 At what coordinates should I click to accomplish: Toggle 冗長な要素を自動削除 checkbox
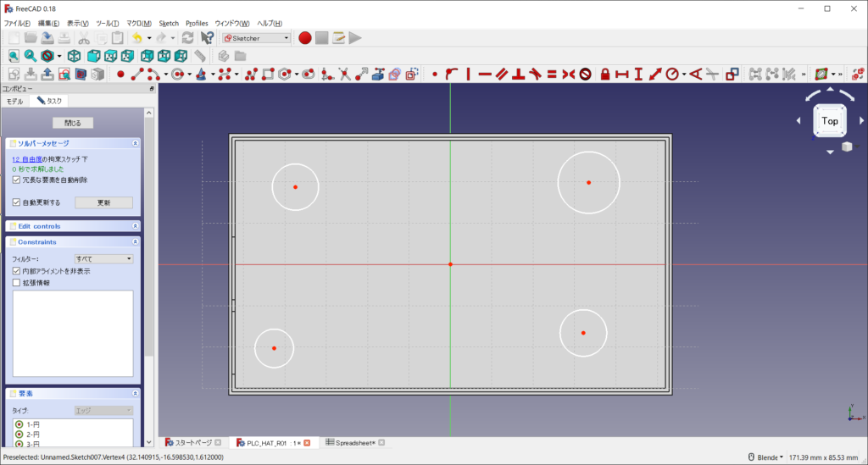(x=17, y=180)
